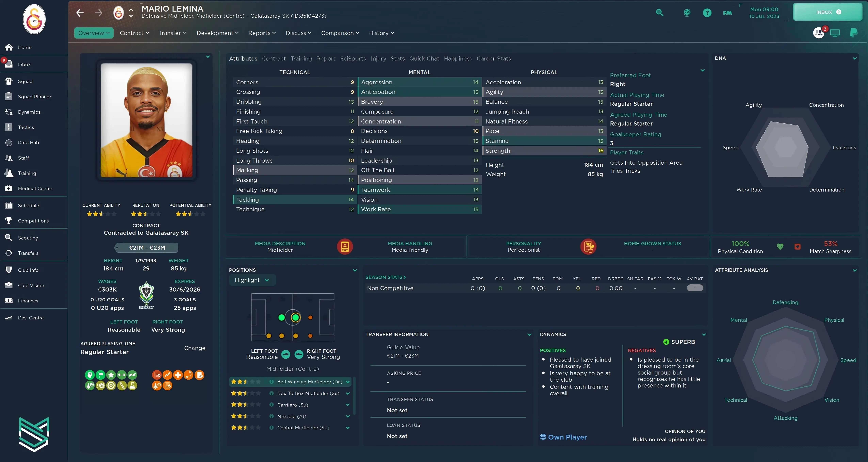
Task: Expand the Ball Winning Midfielder role chevron
Action: 347,382
